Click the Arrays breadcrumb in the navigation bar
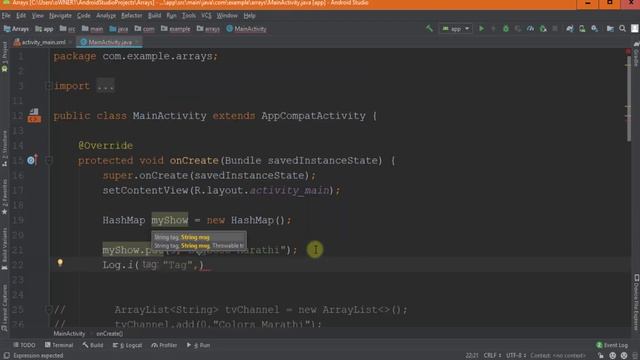 point(16,29)
